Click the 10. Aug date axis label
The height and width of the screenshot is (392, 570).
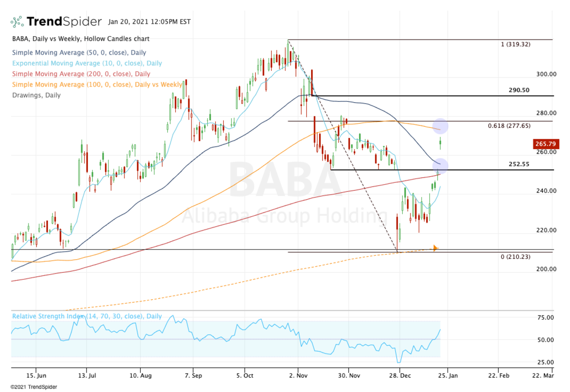(x=140, y=375)
